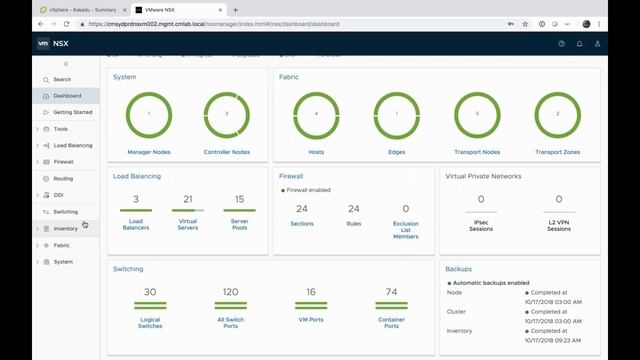
Task: Collapse the sidebar with double-chevron icon
Action: [66, 64]
